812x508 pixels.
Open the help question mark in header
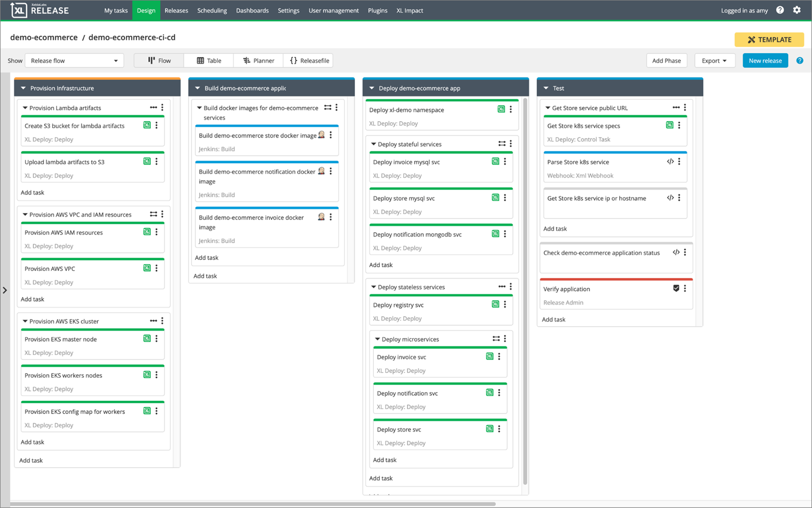coord(780,10)
